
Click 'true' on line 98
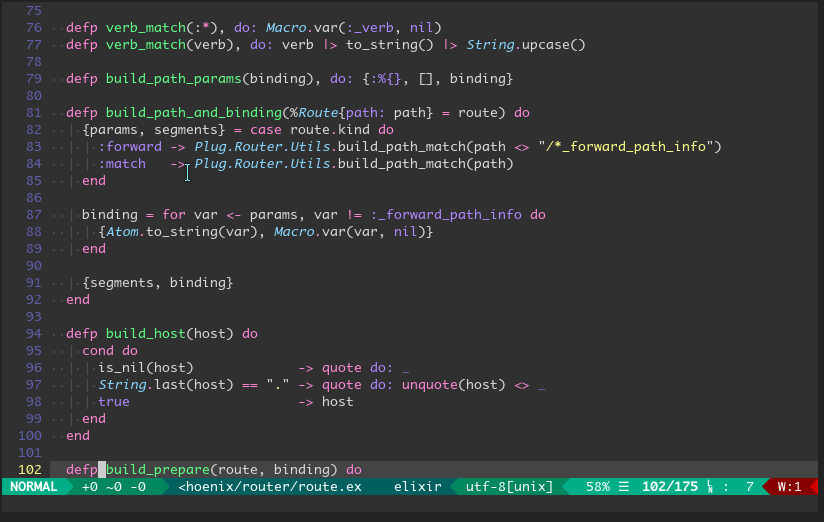click(114, 402)
